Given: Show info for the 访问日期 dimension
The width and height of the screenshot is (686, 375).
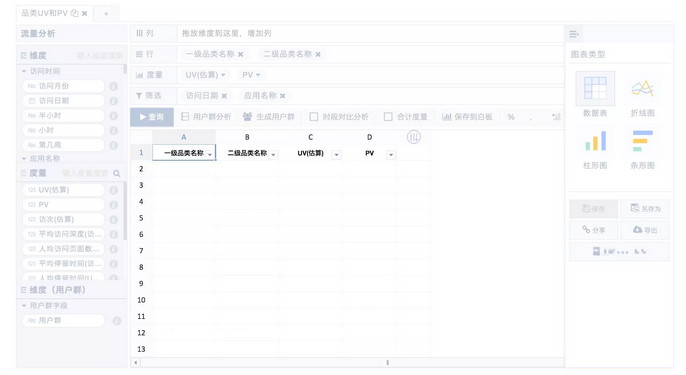Looking at the screenshot, I should (114, 101).
